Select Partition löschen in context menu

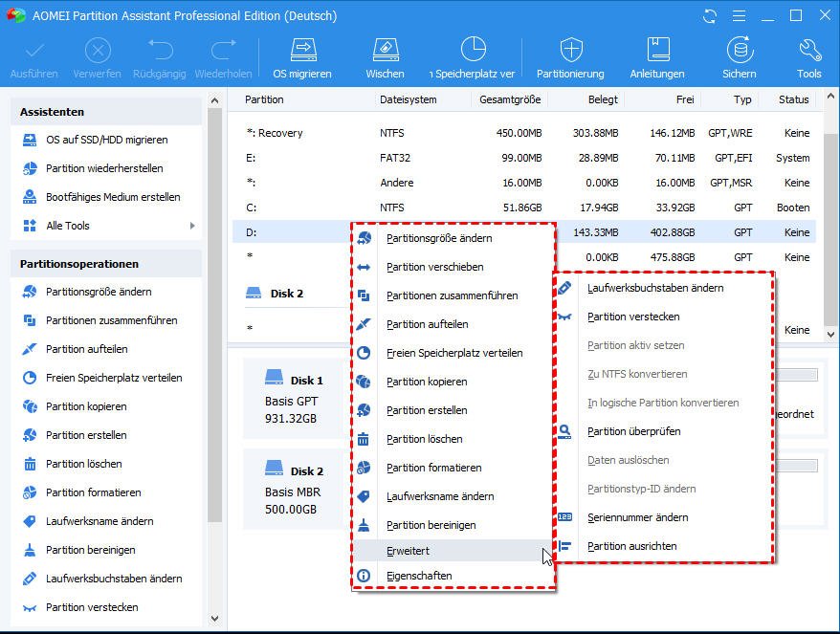point(453,439)
